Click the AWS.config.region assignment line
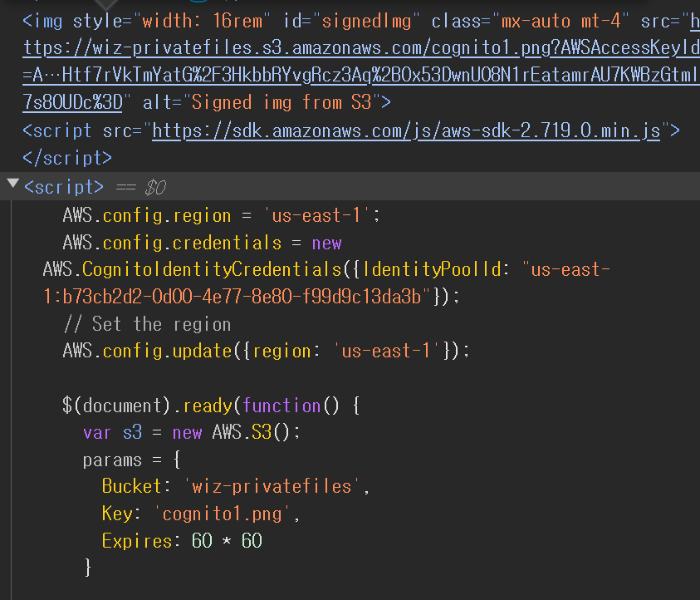The width and height of the screenshot is (700, 600). [x=221, y=216]
